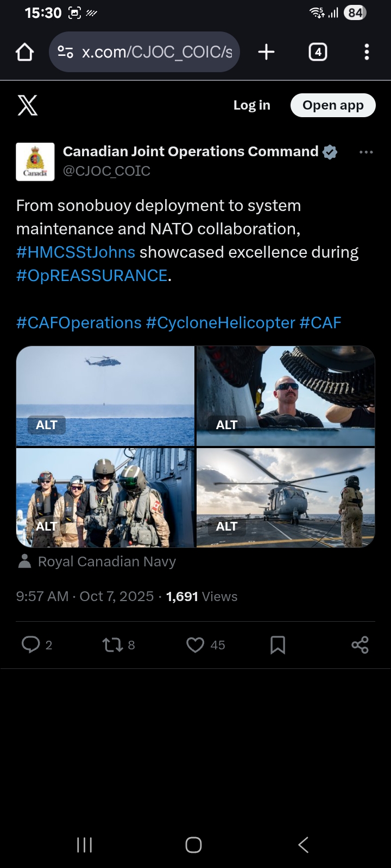Bookmark this post
This screenshot has width=391, height=868.
(x=278, y=644)
